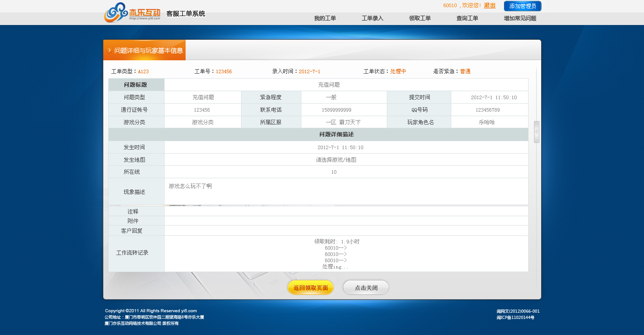Image resolution: width=644 pixels, height=335 pixels.
Task: Open the 工单录入 menu
Action: (x=373, y=18)
